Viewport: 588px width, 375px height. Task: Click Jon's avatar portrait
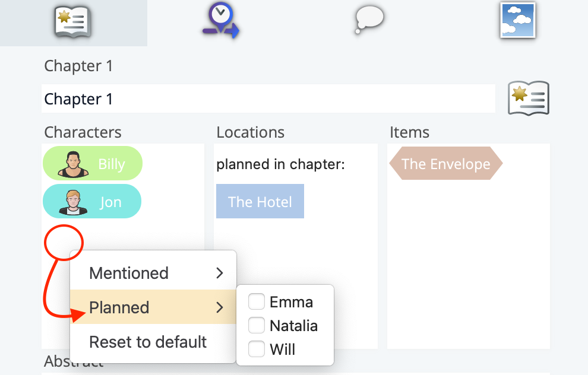(x=73, y=202)
